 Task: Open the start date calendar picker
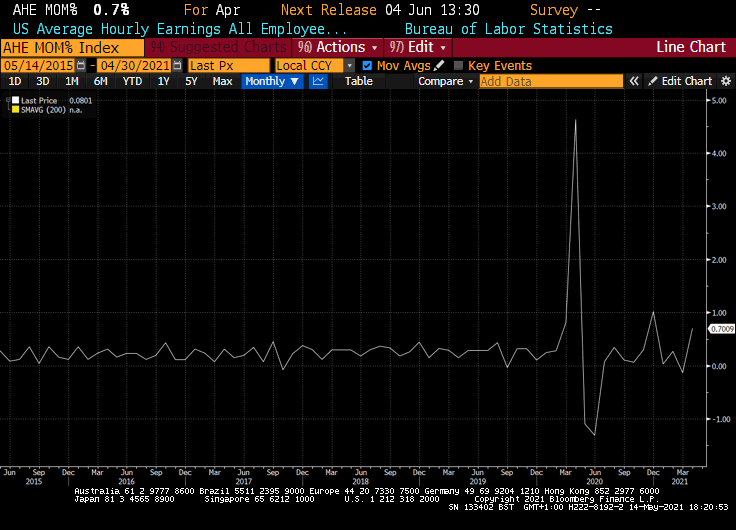click(83, 65)
